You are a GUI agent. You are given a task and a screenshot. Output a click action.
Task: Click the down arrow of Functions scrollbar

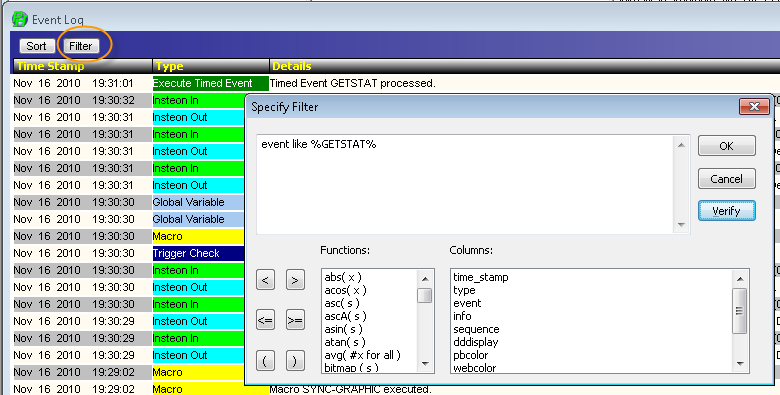(425, 364)
